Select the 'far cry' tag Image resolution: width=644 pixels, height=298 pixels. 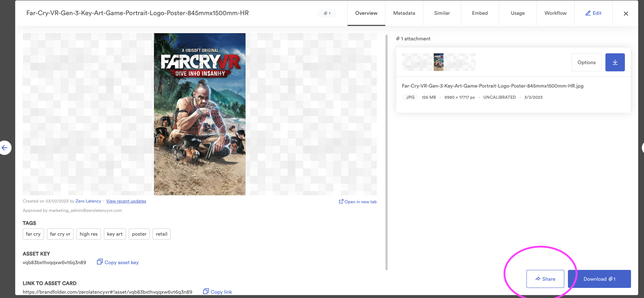click(x=33, y=234)
